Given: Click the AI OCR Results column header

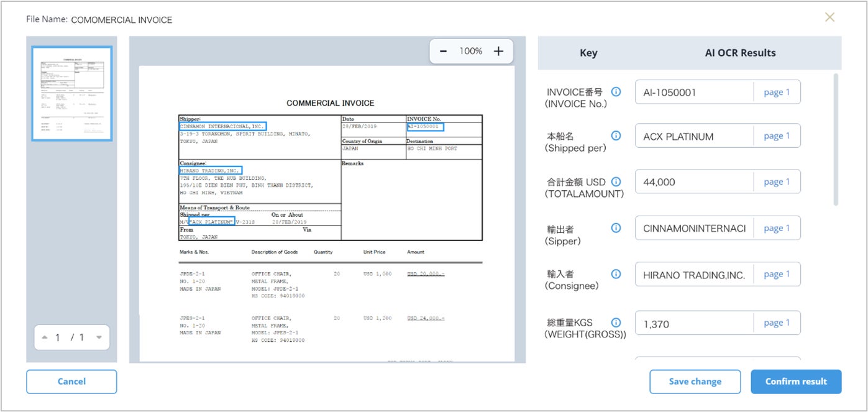Looking at the screenshot, I should coord(740,53).
